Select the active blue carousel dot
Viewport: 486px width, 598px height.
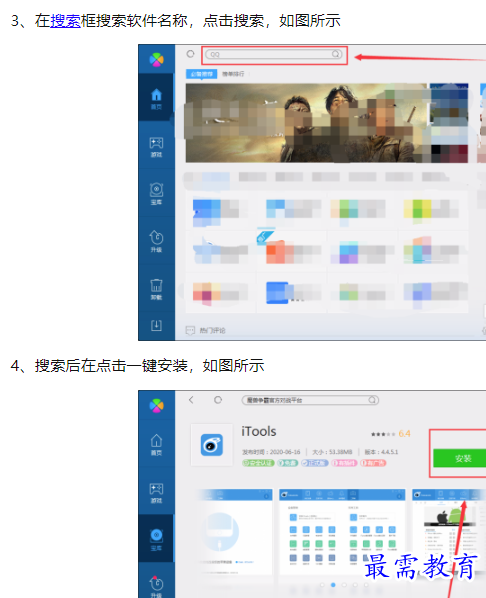333,585
